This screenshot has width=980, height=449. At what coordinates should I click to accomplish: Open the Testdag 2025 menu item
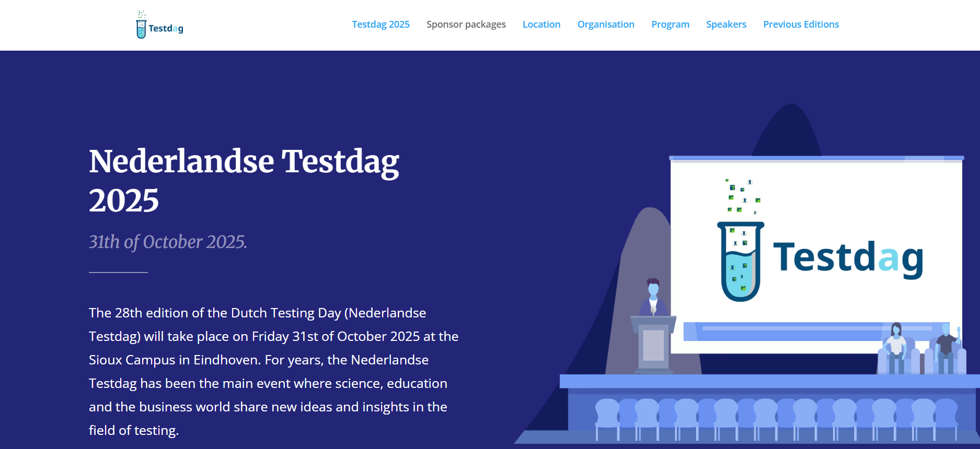pos(381,25)
